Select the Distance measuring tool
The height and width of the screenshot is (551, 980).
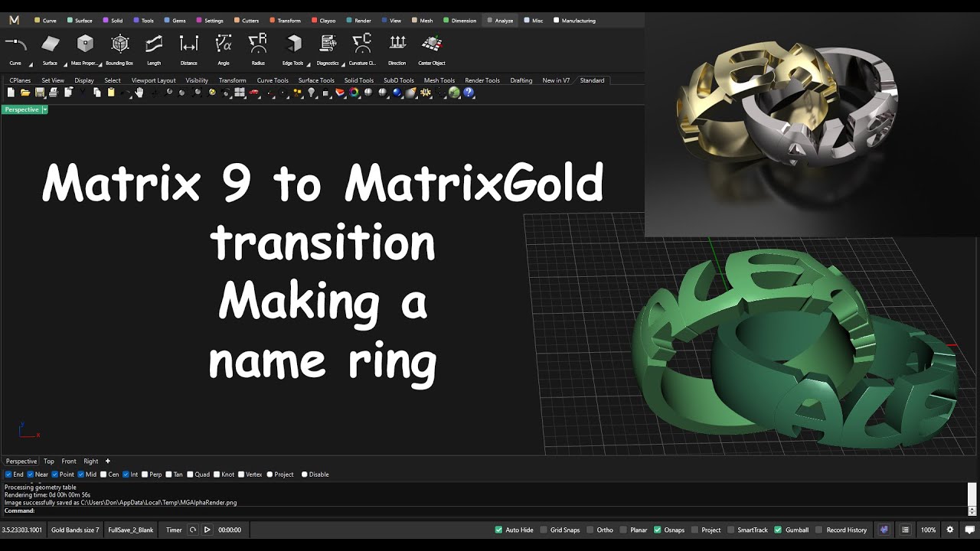coord(188,44)
